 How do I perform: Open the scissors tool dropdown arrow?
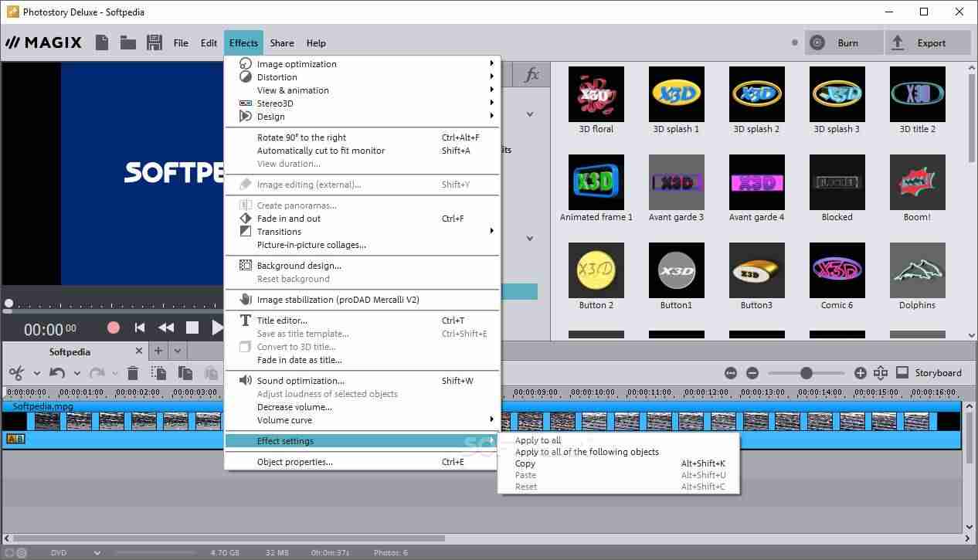pos(36,374)
